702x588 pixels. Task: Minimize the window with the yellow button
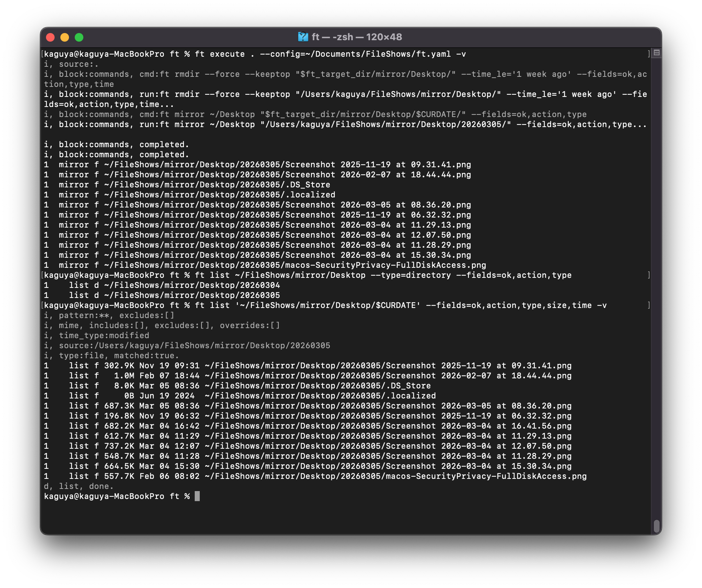point(65,37)
